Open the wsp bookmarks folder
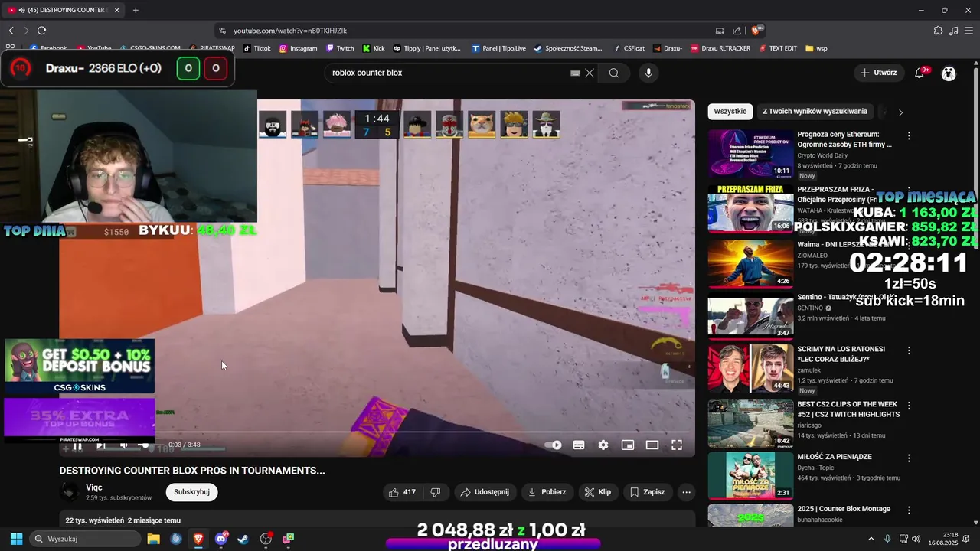This screenshot has width=980, height=551. tap(816, 48)
